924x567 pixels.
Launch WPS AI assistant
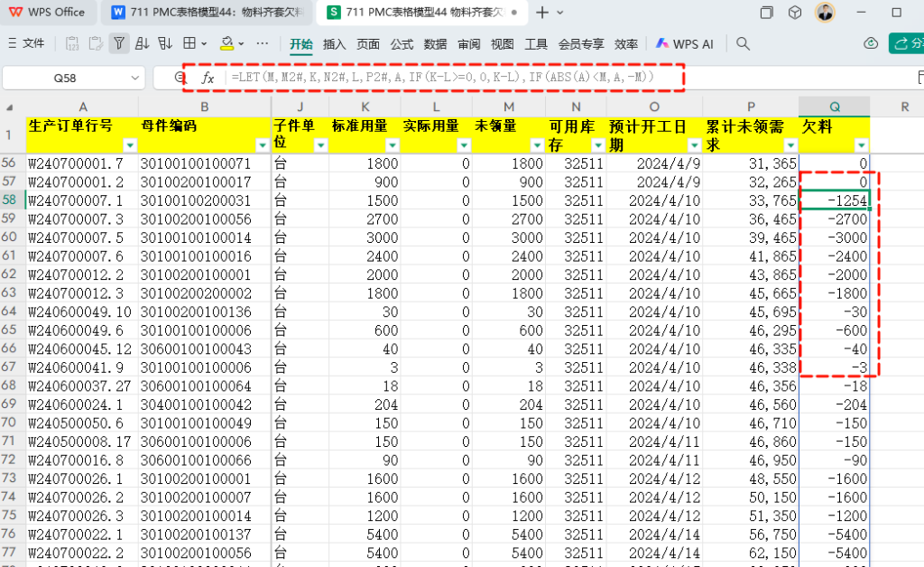coord(685,43)
